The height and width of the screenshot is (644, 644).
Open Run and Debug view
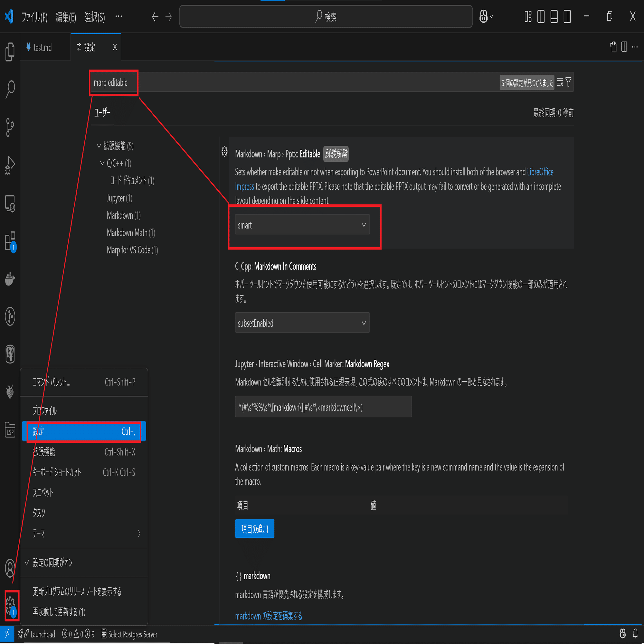tap(10, 165)
